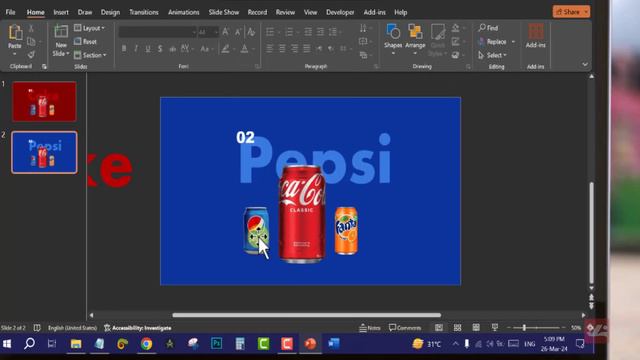Select slide 1 thumbnail in panel

coord(44,101)
